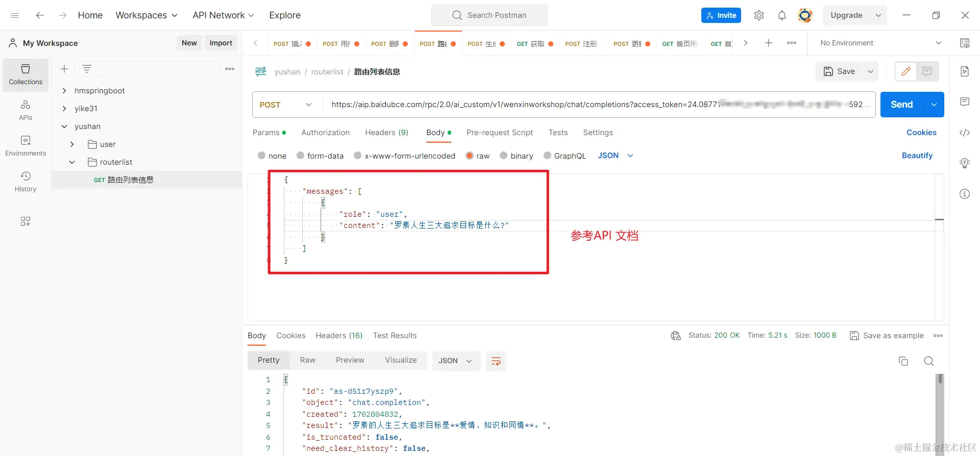Expand the user folder
Screen dimensions: 980x456
[72, 144]
